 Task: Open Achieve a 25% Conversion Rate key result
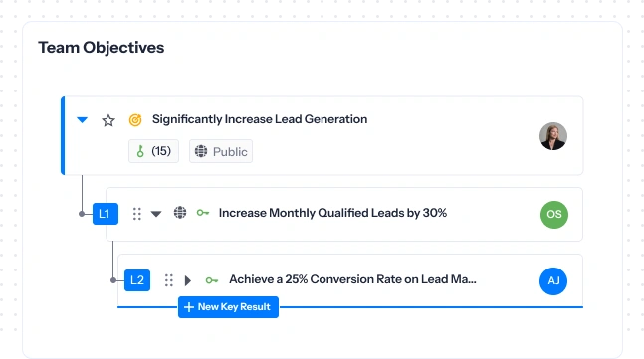click(x=352, y=279)
